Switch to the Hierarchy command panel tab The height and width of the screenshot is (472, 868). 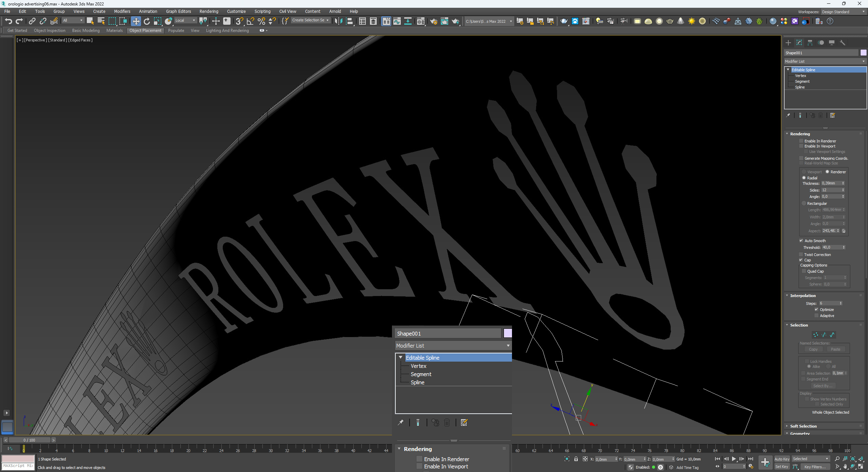(x=810, y=43)
